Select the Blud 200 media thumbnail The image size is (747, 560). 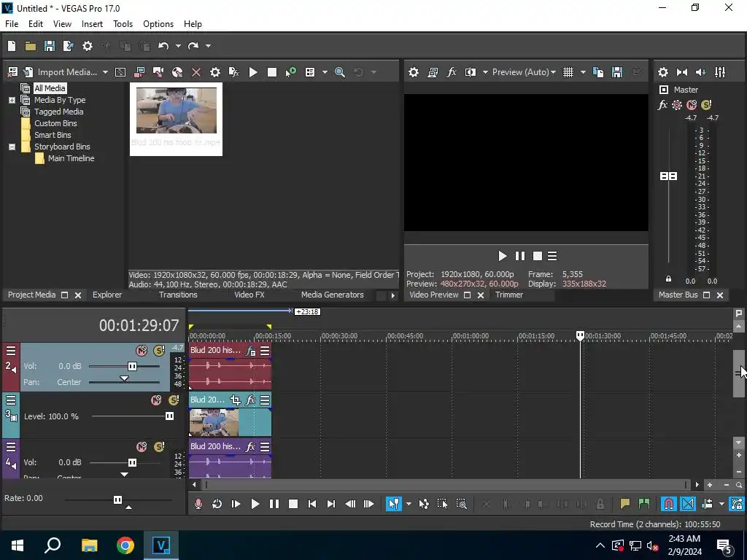tap(177, 119)
